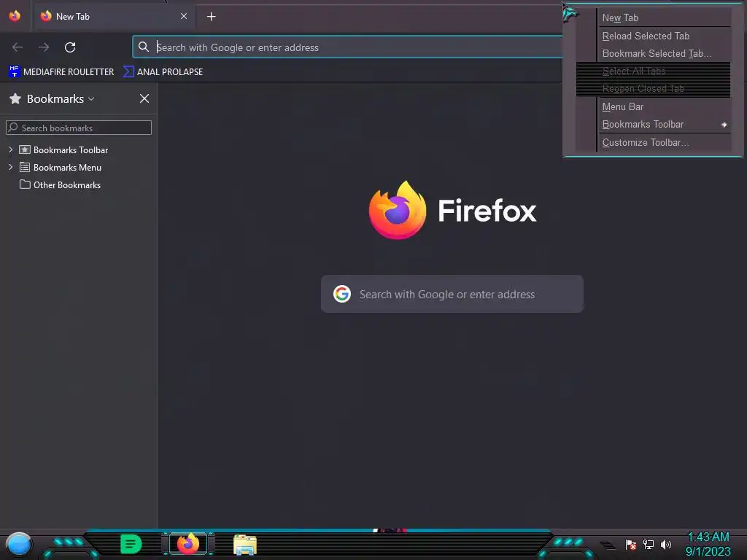Click the Firefox taskbar button
The image size is (747, 560).
pos(188,544)
